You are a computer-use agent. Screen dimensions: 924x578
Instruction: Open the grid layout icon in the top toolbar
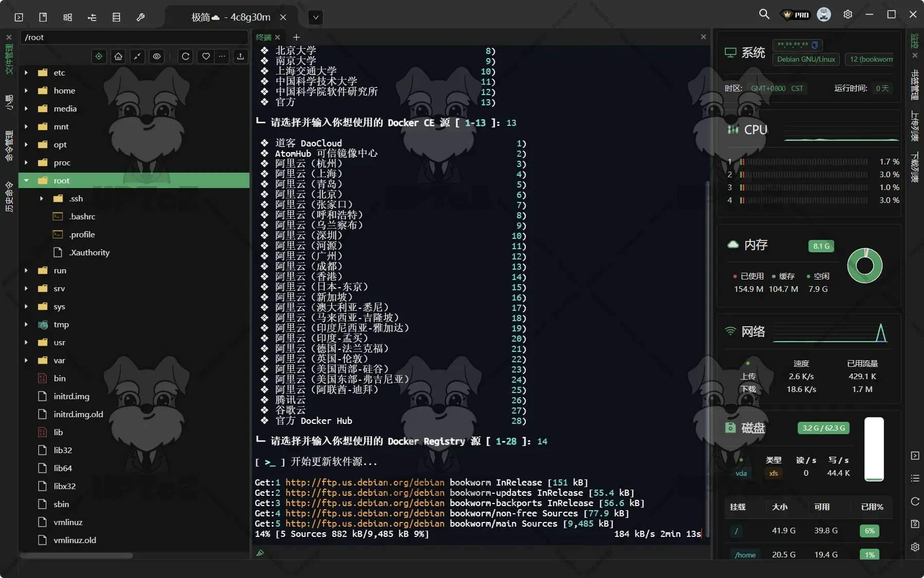point(67,17)
